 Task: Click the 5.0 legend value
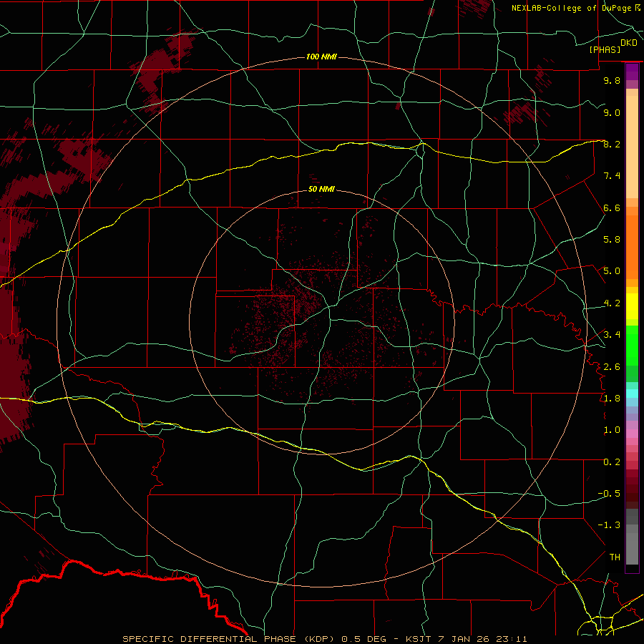point(612,271)
